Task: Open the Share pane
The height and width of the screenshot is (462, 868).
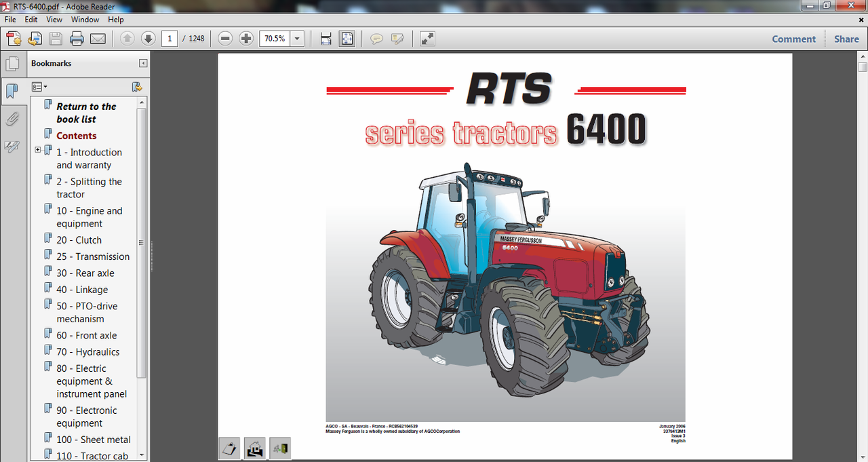Action: pos(846,39)
